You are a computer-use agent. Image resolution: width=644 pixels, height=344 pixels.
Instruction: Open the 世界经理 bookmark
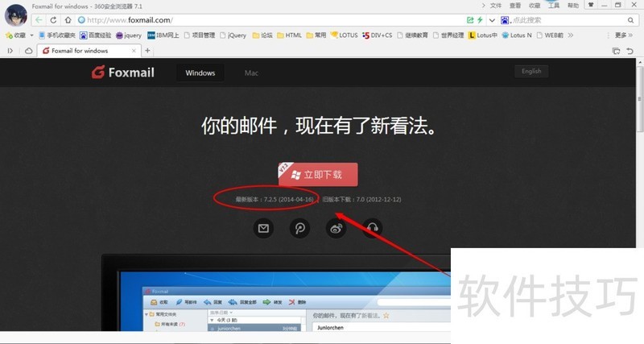(448, 35)
